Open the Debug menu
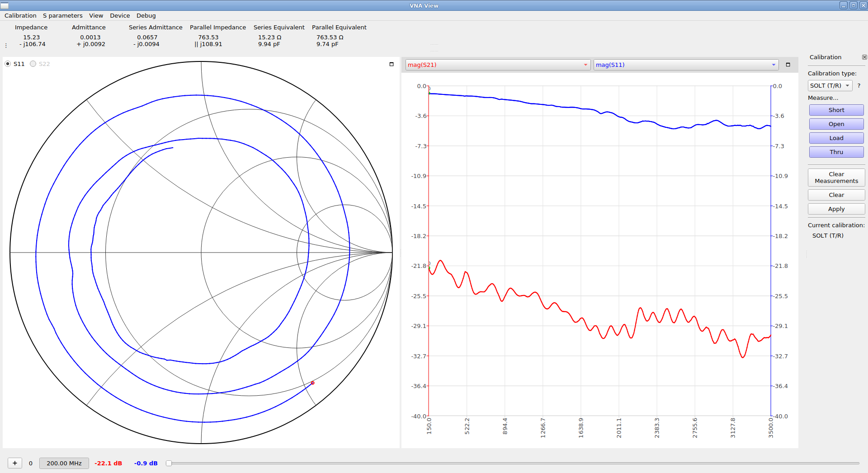The width and height of the screenshot is (868, 473). tap(146, 15)
